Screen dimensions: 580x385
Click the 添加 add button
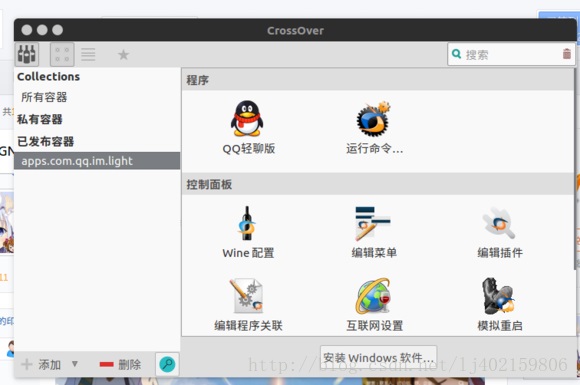pos(41,365)
